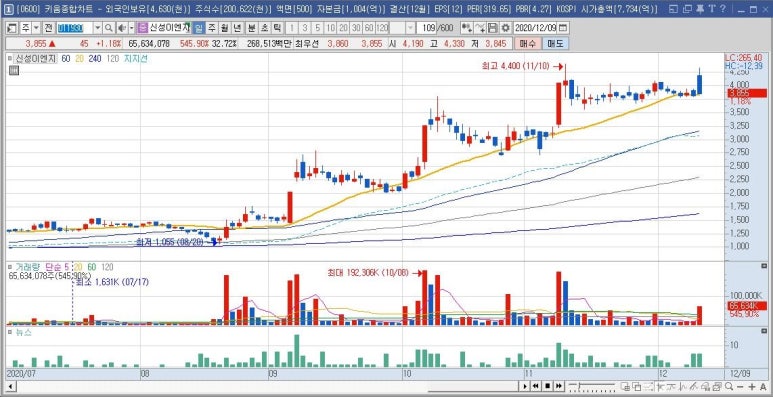Open the dropdown next to 주 selector
Image resolution: width=773 pixels, height=397 pixels.
pyautogui.click(x=36, y=28)
